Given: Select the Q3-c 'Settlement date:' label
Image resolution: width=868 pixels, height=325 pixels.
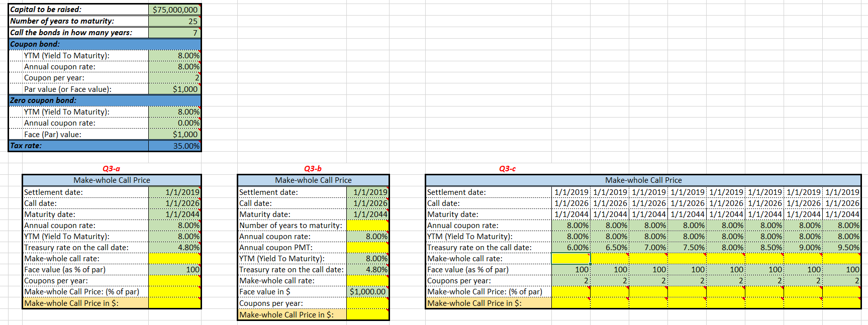Looking at the screenshot, I should pos(456,192).
